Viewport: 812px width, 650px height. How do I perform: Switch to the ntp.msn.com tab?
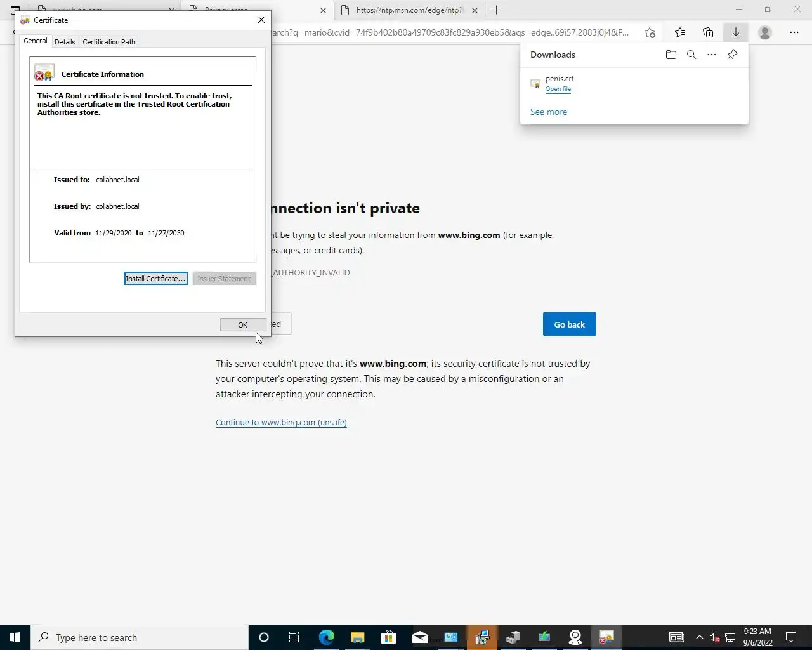[x=409, y=10]
